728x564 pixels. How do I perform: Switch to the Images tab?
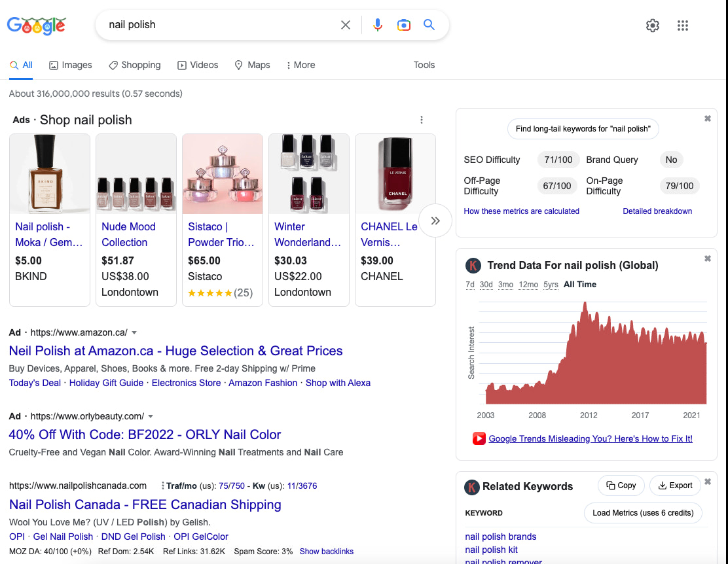tap(70, 65)
